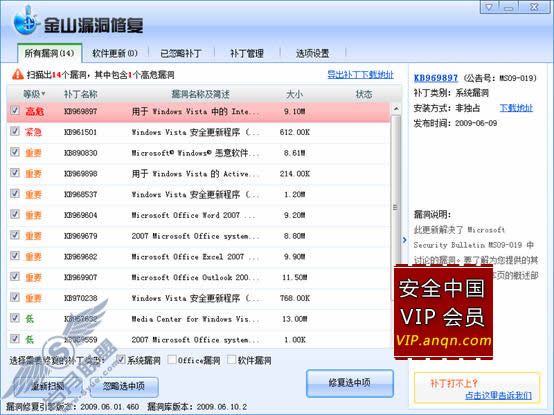Select row KB969898 Windows Vista Active

click(198, 174)
